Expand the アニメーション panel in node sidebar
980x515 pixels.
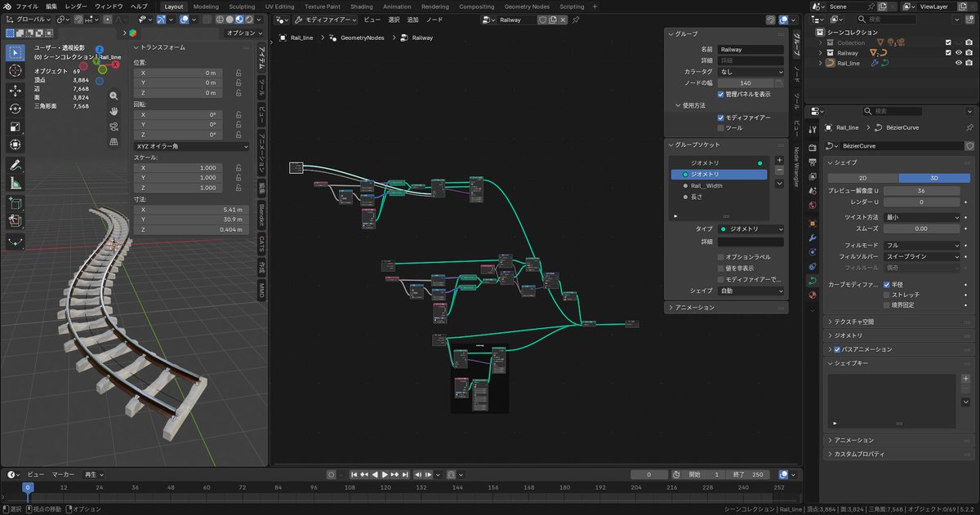click(727, 308)
